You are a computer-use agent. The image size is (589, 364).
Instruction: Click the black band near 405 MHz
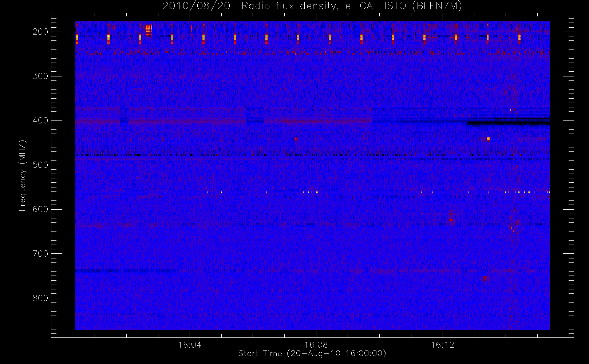click(x=509, y=123)
